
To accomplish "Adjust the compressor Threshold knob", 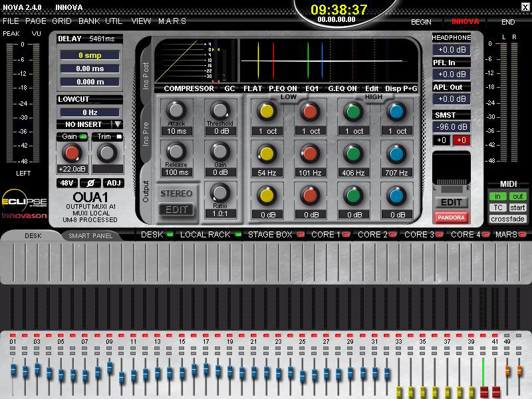I will tap(220, 110).
